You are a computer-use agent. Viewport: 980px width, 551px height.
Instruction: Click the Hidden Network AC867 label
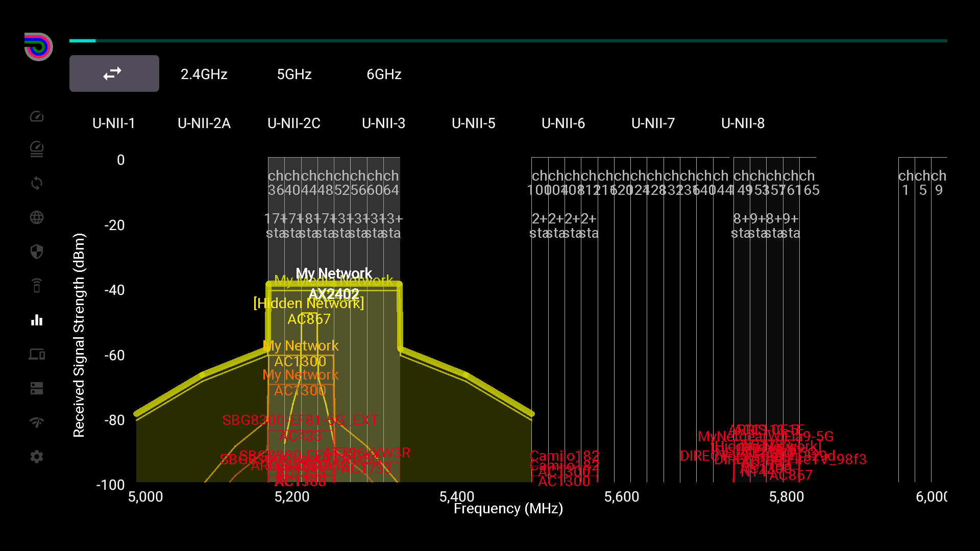coord(308,311)
